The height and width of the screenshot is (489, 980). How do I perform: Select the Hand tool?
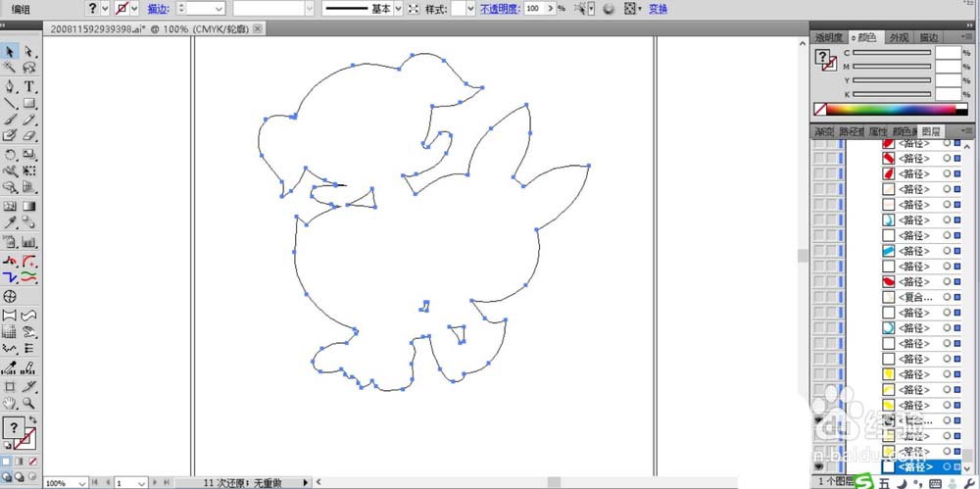point(10,403)
